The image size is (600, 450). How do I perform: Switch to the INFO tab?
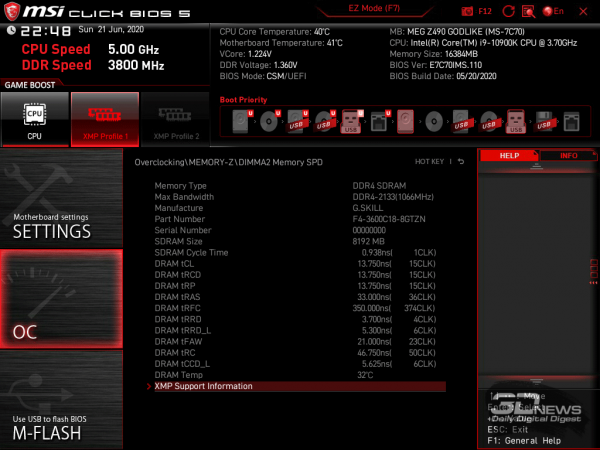(x=568, y=156)
